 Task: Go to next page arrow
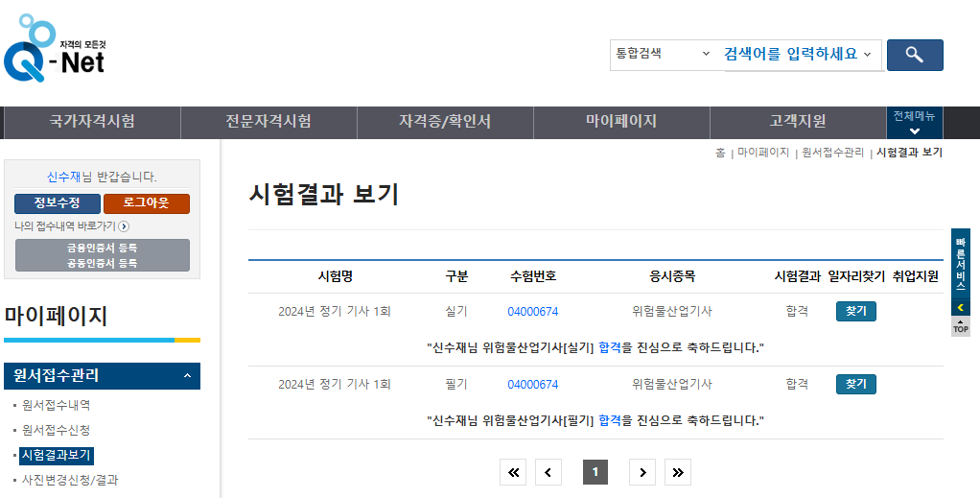(x=642, y=472)
